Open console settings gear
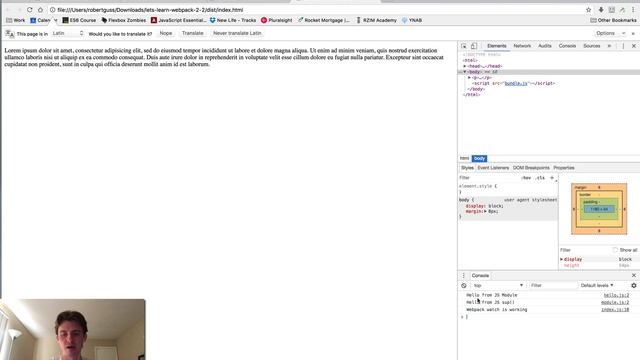Screen dimensions: 640x360 633,286
